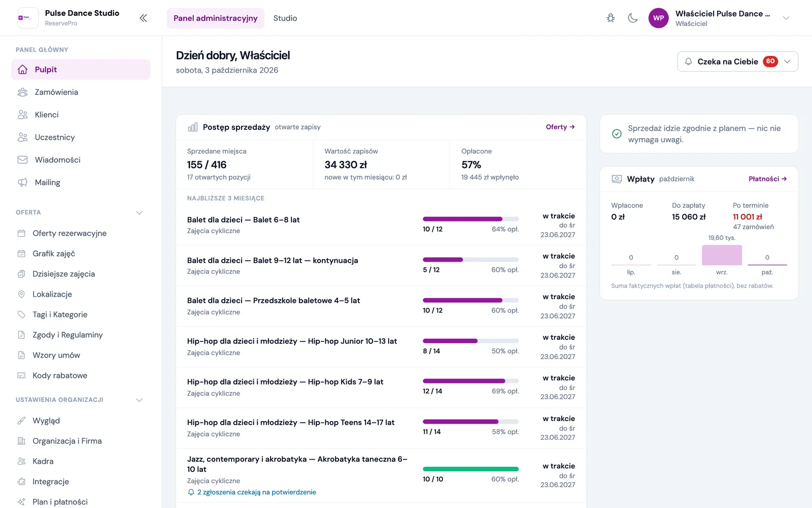Click the Oferty rezerwacyjne calendar icon
The image size is (812, 508).
click(x=21, y=233)
